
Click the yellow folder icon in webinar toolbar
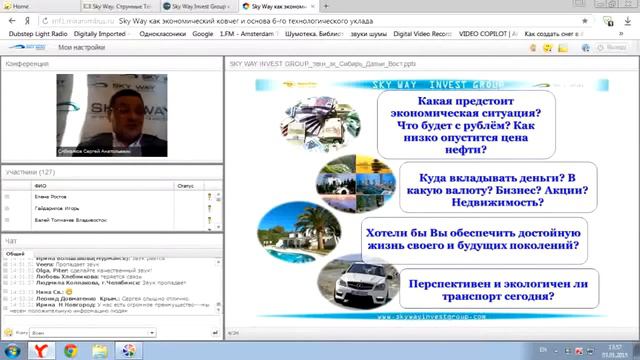click(563, 48)
